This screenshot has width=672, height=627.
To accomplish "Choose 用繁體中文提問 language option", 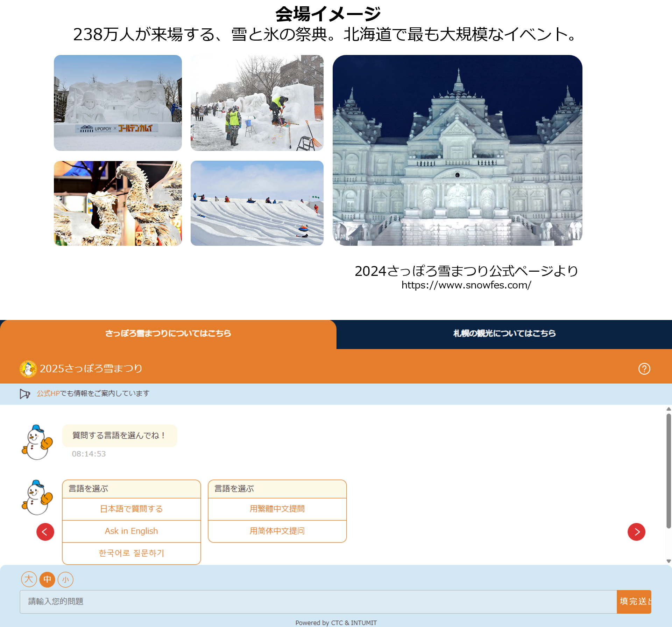I will click(x=277, y=509).
